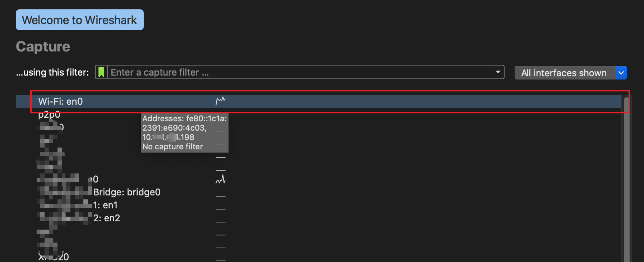Image resolution: width=644 pixels, height=262 pixels.
Task: Click the second active traffic sparkline graph
Action: [x=220, y=179]
